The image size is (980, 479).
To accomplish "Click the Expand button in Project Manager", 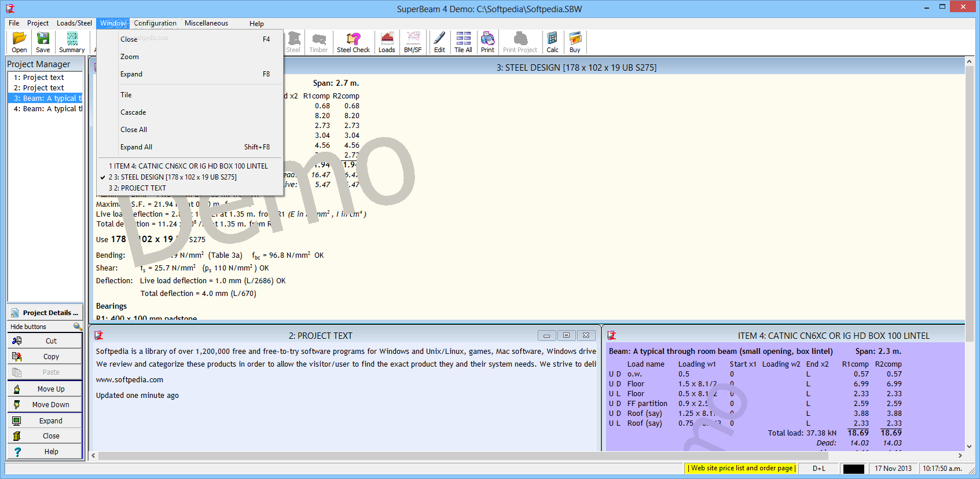I will tap(45, 421).
